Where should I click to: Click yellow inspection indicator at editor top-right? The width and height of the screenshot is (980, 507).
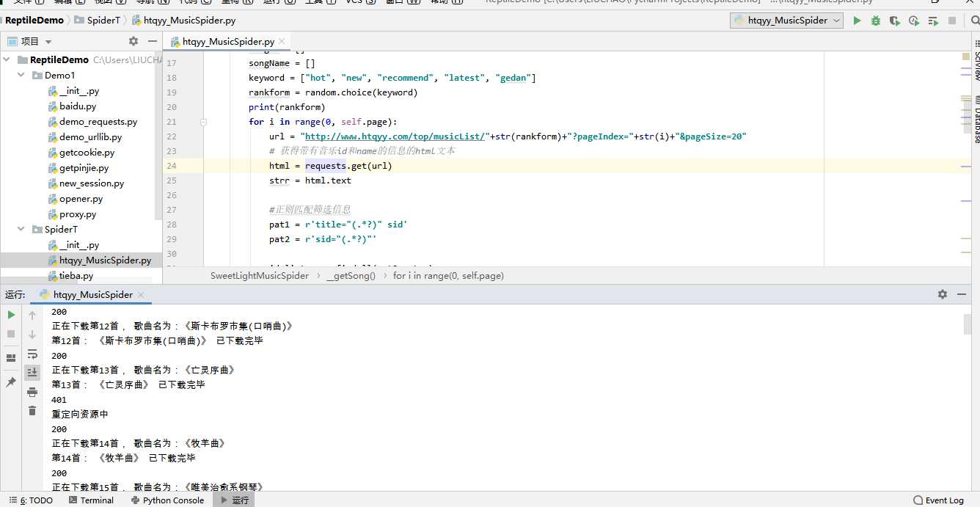tap(966, 56)
